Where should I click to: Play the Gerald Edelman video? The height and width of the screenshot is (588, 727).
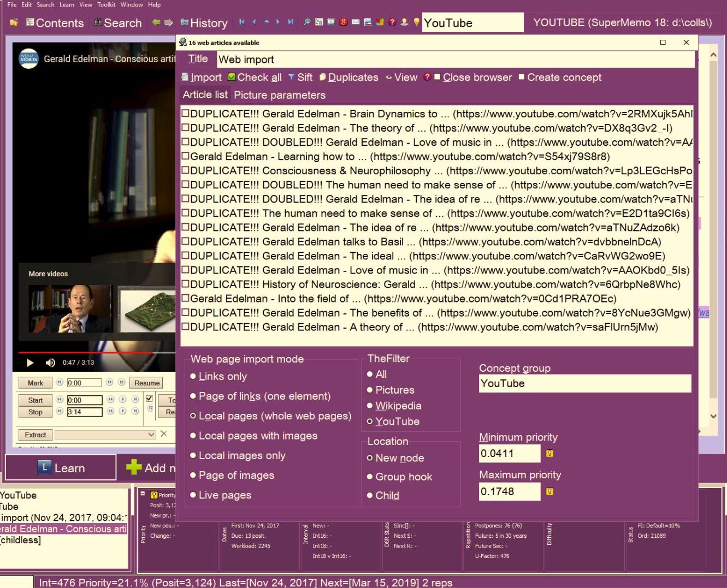pyautogui.click(x=30, y=363)
